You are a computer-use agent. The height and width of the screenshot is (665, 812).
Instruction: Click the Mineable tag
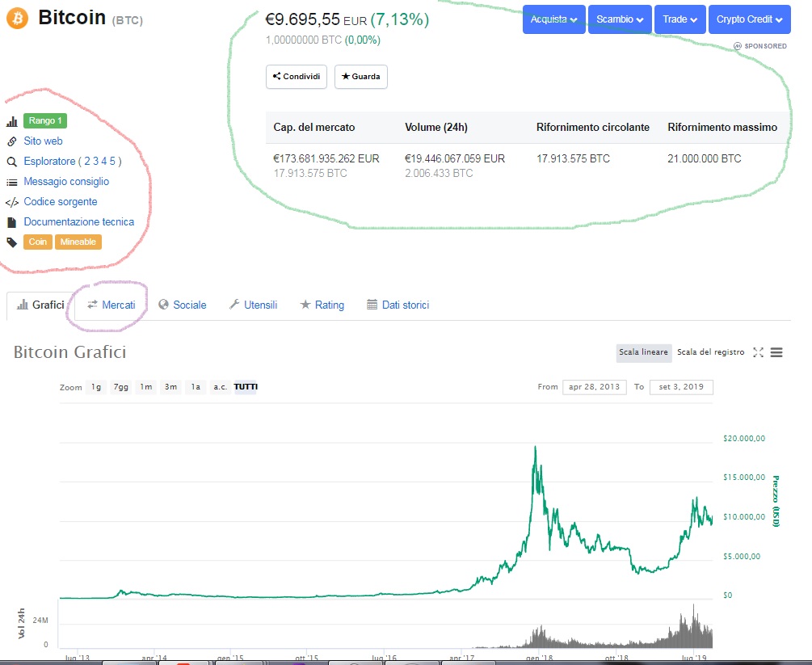(x=78, y=242)
